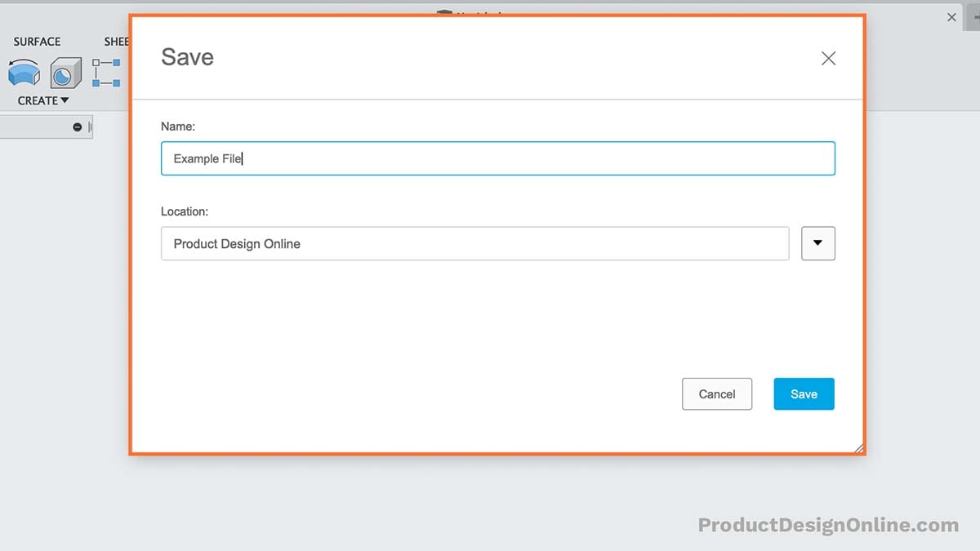Visit the ProductDesignOnline.com link
980x551 pixels.
pos(826,525)
